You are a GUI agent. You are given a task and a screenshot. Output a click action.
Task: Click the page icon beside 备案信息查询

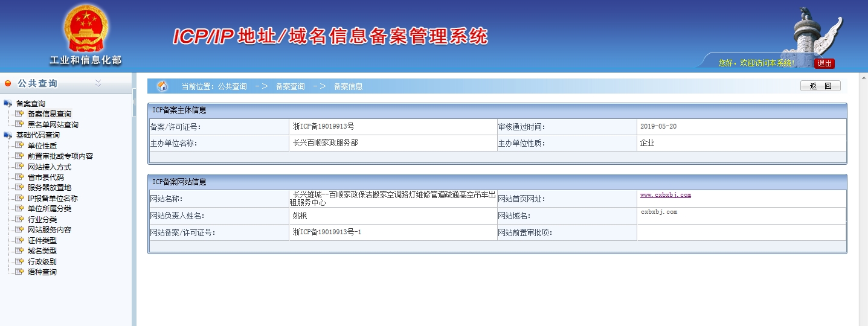click(x=20, y=113)
